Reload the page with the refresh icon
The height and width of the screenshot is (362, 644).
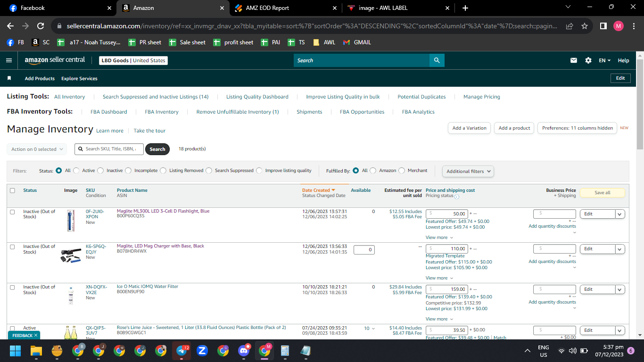[41, 26]
